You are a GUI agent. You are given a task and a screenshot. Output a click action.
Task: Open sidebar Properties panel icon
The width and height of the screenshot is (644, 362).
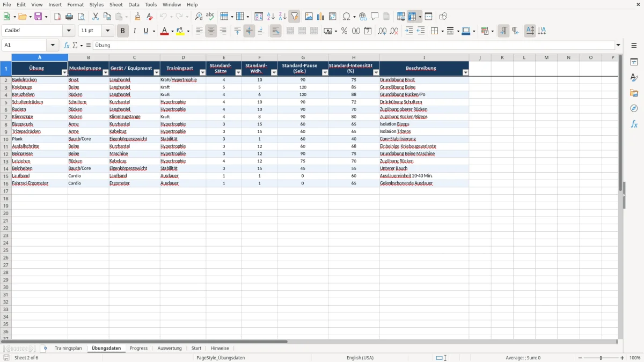[634, 62]
